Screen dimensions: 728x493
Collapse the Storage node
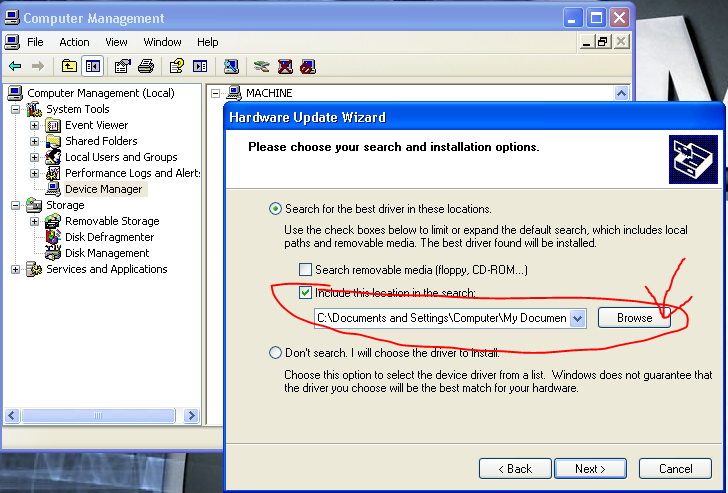click(x=16, y=205)
